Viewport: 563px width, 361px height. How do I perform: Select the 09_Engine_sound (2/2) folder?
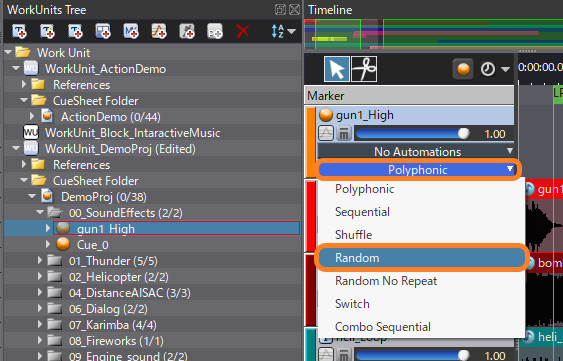[x=128, y=356]
